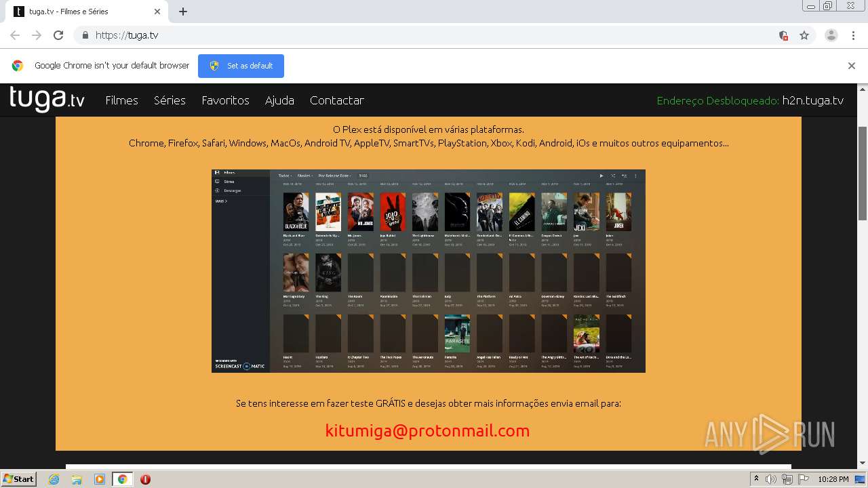868x488 pixels.
Task: Open the Windows Start menu
Action: coord(19,479)
